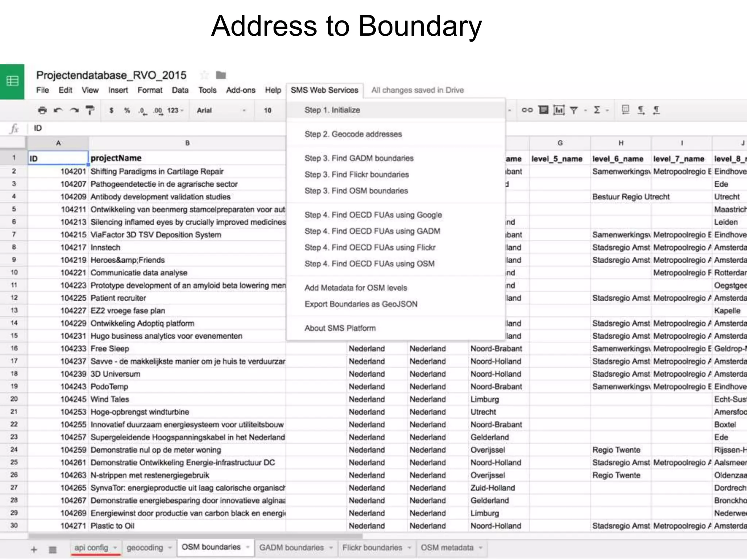Choose Step 4. Find OECD FUAs using OSM
747x560 pixels.
click(396, 264)
